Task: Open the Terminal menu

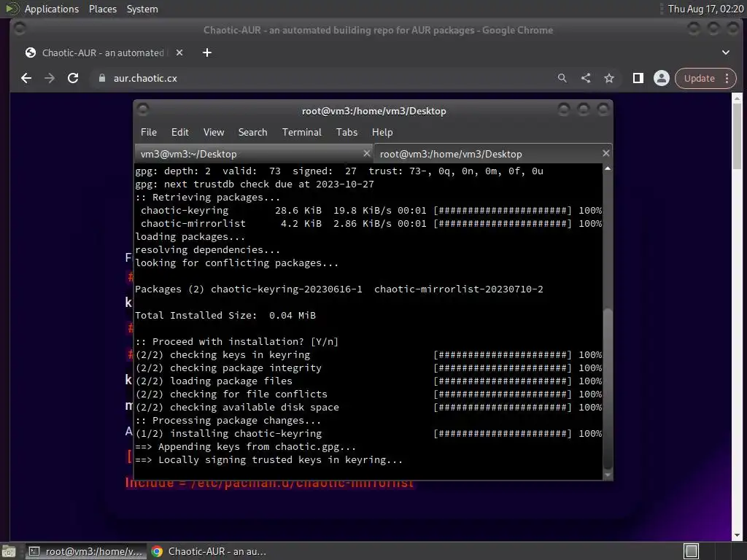Action: click(x=301, y=133)
